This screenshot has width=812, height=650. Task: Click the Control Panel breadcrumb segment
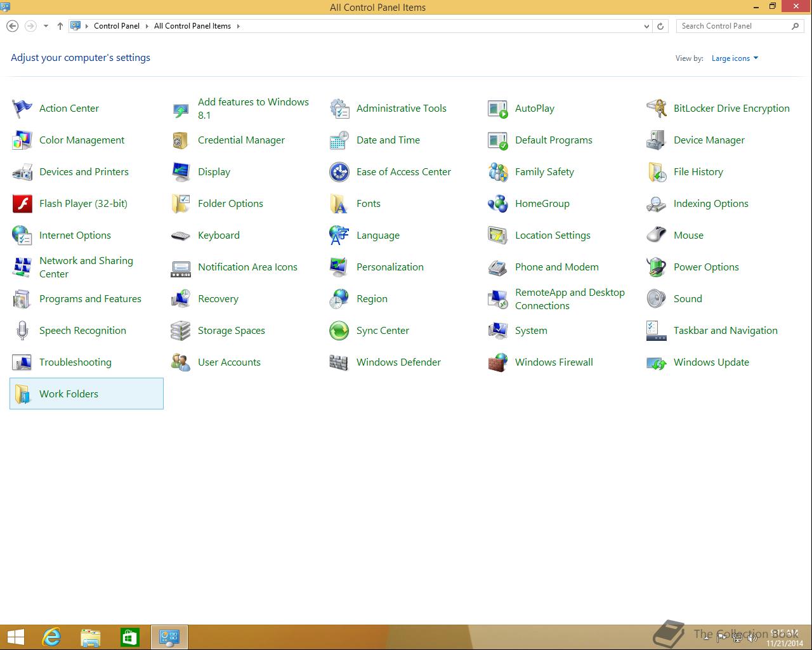point(117,26)
